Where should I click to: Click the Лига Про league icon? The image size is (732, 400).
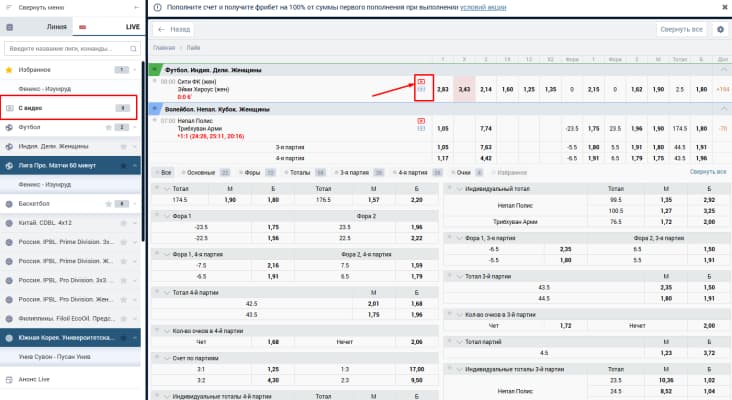(x=9, y=166)
